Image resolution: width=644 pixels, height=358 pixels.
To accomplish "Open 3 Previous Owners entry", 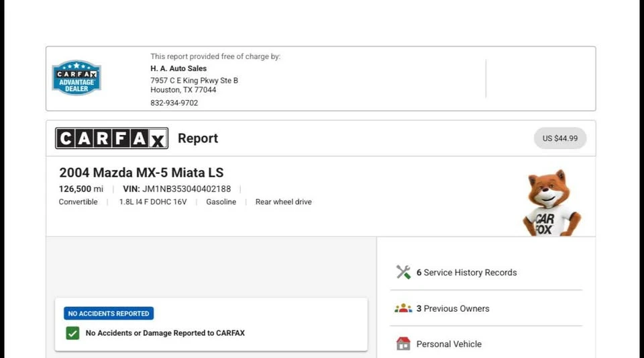I will [453, 309].
